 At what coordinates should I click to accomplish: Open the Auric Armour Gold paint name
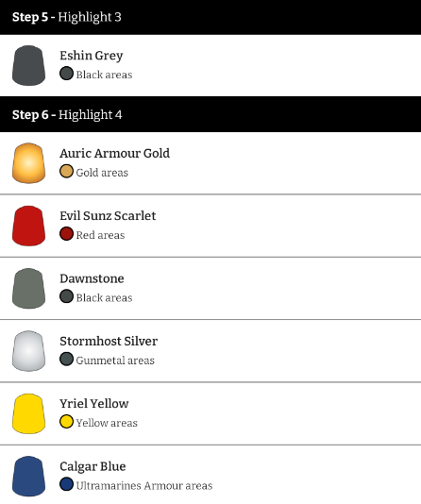tap(115, 153)
